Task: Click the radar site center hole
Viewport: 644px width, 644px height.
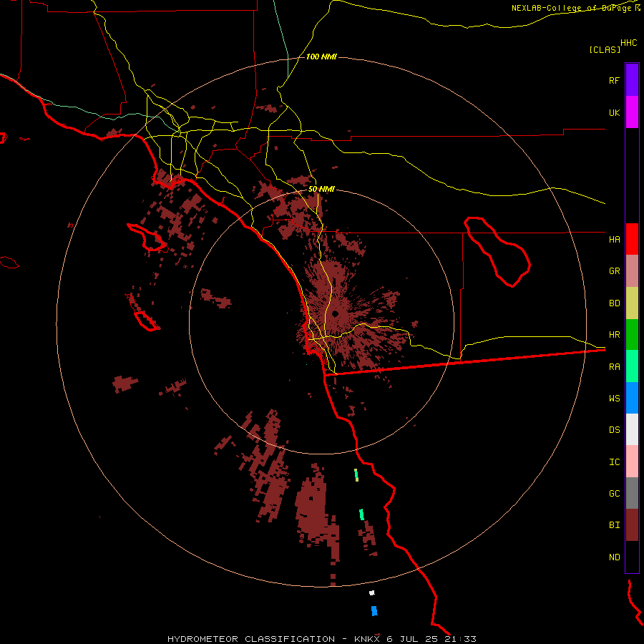Action: (x=335, y=314)
